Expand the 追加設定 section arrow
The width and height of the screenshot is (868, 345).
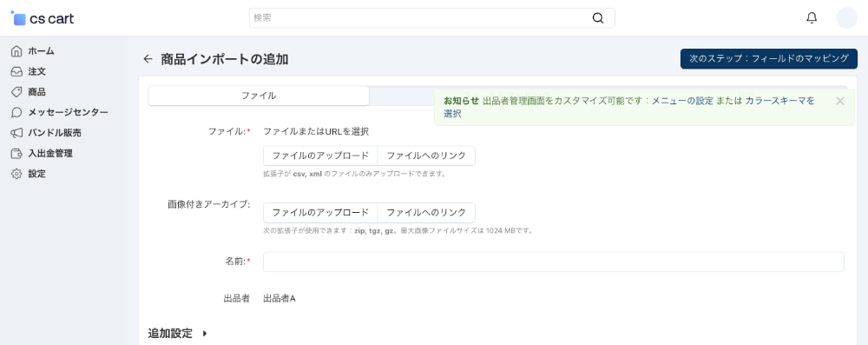tap(204, 334)
